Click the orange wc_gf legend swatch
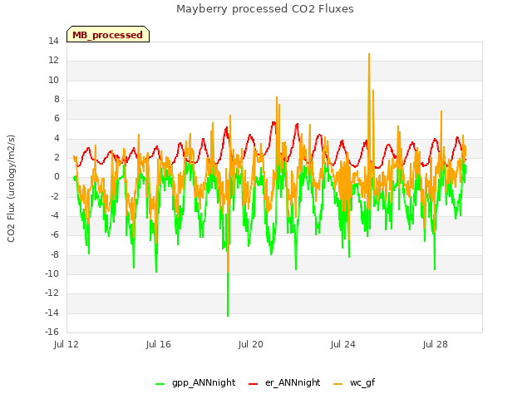The image size is (532, 399). point(338,384)
